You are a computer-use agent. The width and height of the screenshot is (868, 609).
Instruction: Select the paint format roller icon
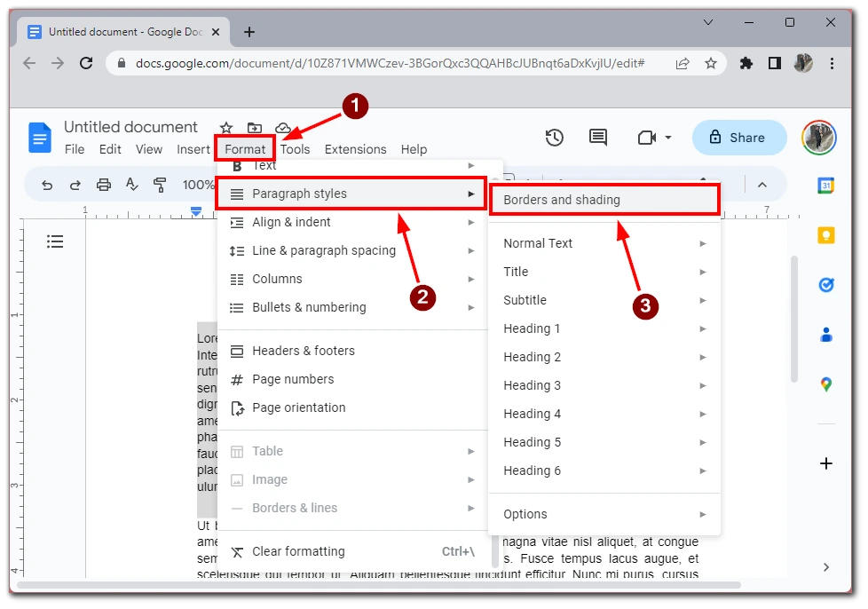[x=160, y=185]
